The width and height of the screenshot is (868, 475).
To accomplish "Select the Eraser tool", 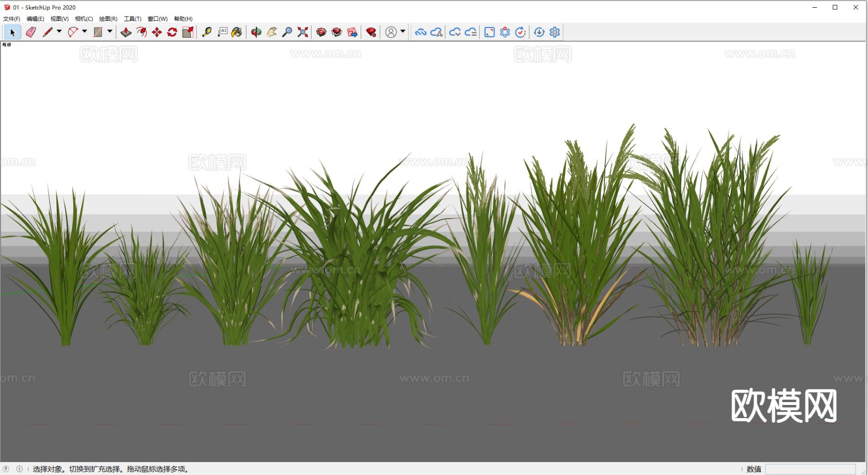I will (31, 32).
